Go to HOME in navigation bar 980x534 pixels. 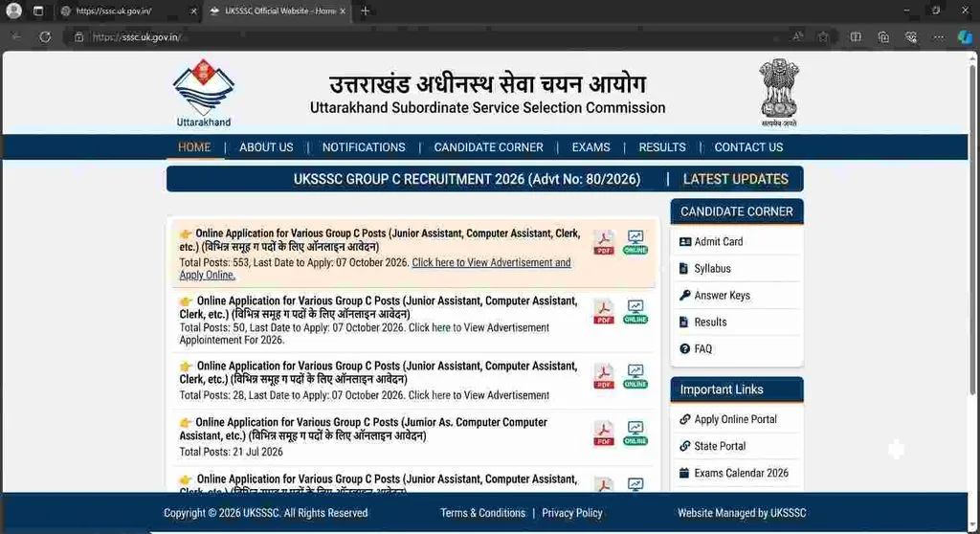click(x=194, y=147)
